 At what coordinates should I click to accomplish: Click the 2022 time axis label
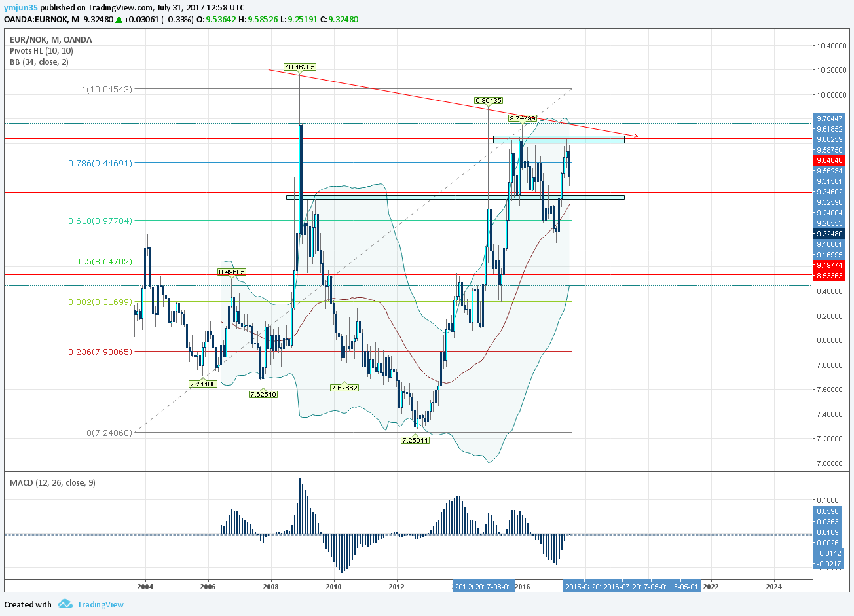tap(711, 587)
